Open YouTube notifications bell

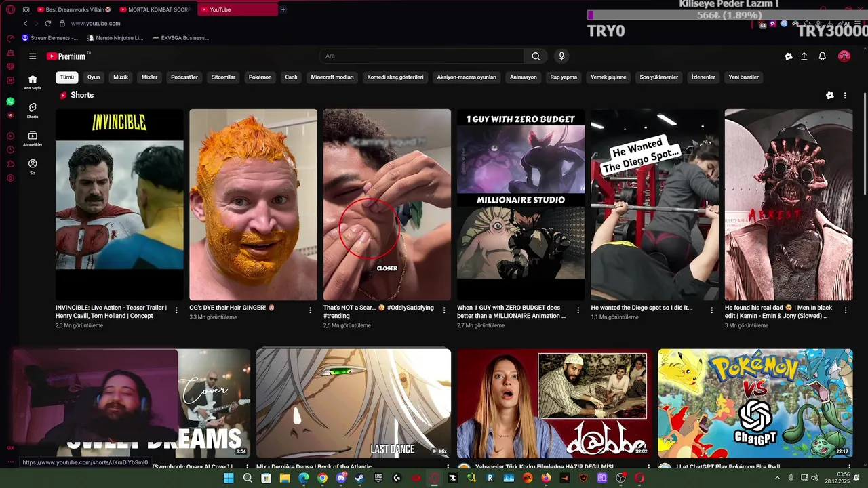pyautogui.click(x=822, y=56)
